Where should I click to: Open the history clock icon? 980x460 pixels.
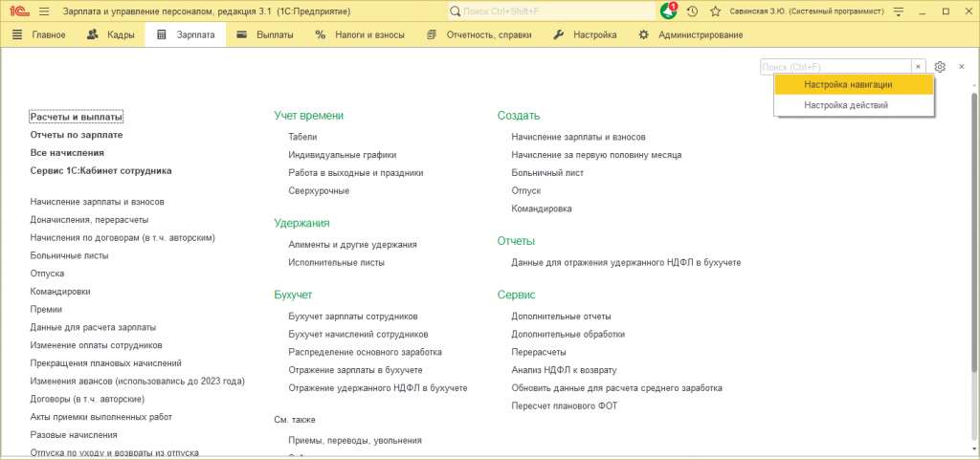(692, 11)
